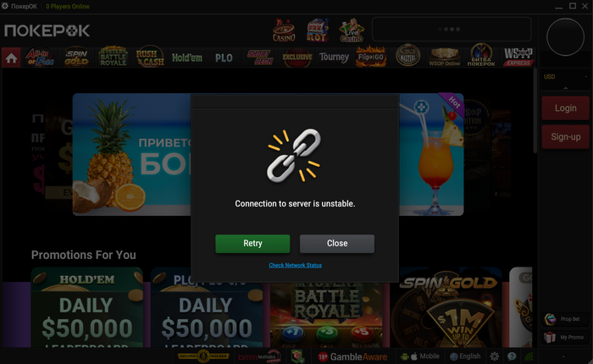
Task: Click the lobby vertical scrollbar
Action: (535, 111)
